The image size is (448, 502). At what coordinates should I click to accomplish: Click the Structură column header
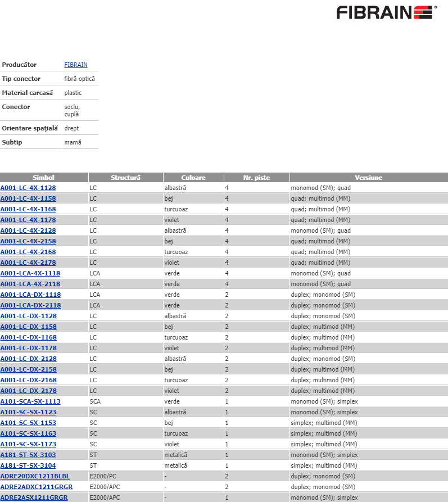126,178
